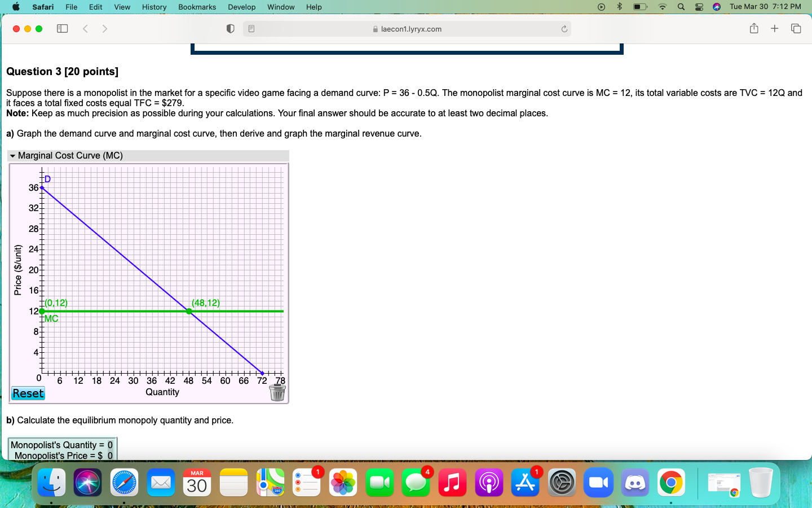Click the trash icon in the graph applet
This screenshot has width=812, height=508.
point(277,393)
